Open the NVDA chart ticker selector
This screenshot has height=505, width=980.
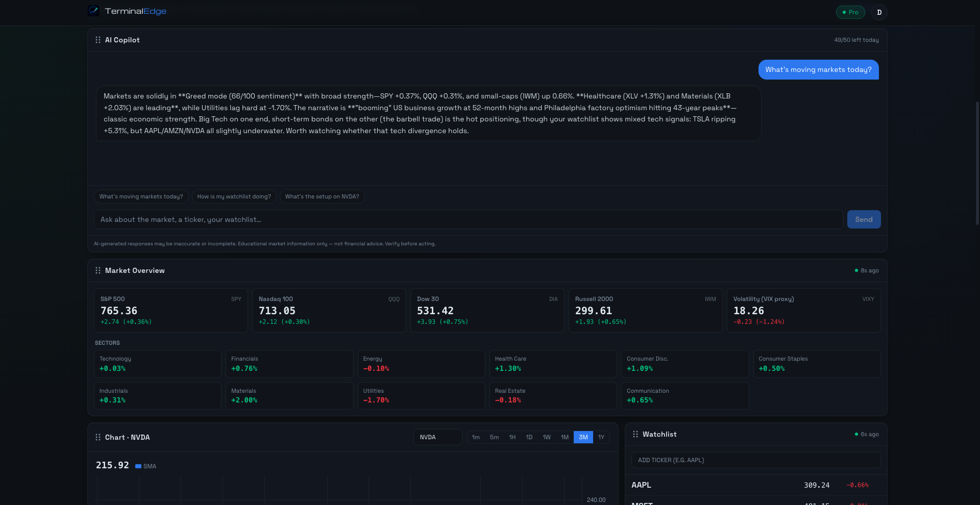pos(438,437)
